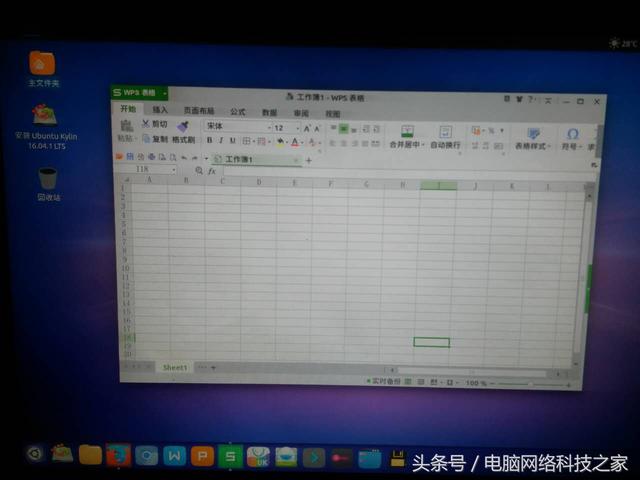Image resolution: width=640 pixels, height=480 pixels.
Task: Click the help question mark icon in title bar
Action: [531, 99]
